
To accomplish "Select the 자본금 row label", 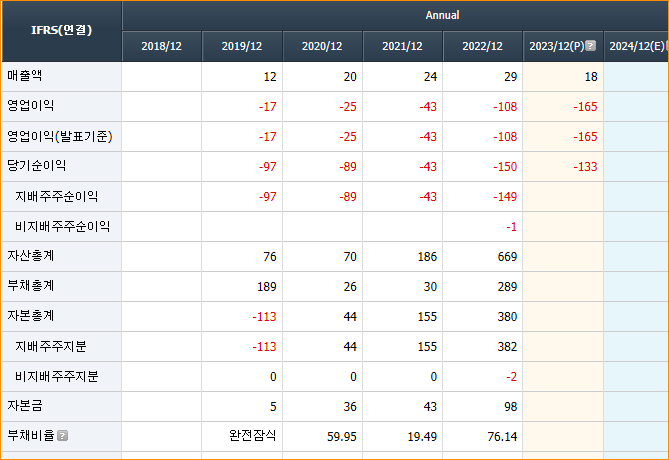I will coord(25,406).
